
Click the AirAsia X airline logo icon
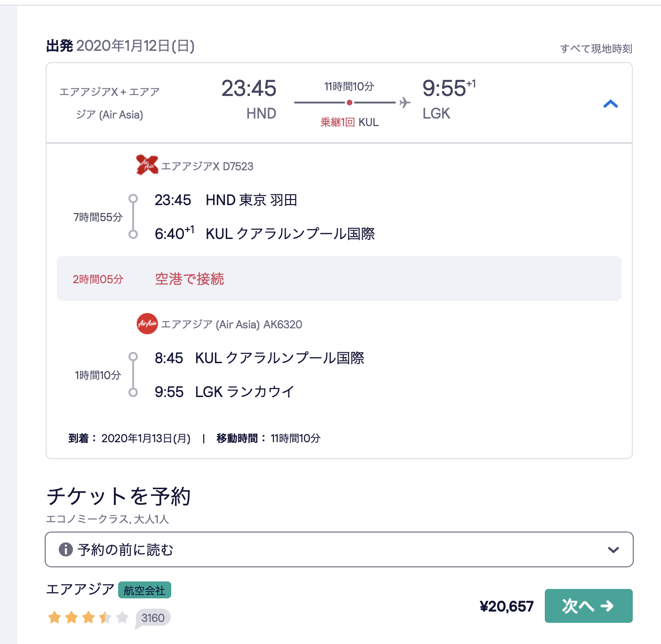pos(146,166)
